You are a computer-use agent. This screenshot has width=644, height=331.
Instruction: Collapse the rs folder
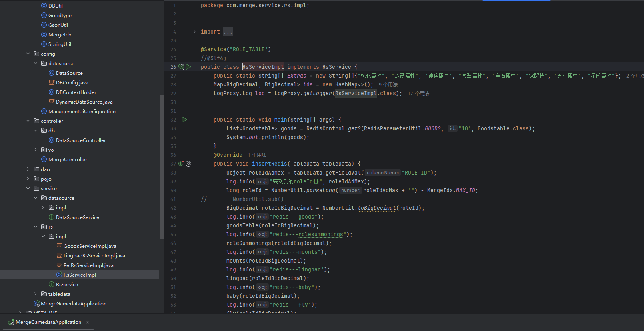(36, 227)
